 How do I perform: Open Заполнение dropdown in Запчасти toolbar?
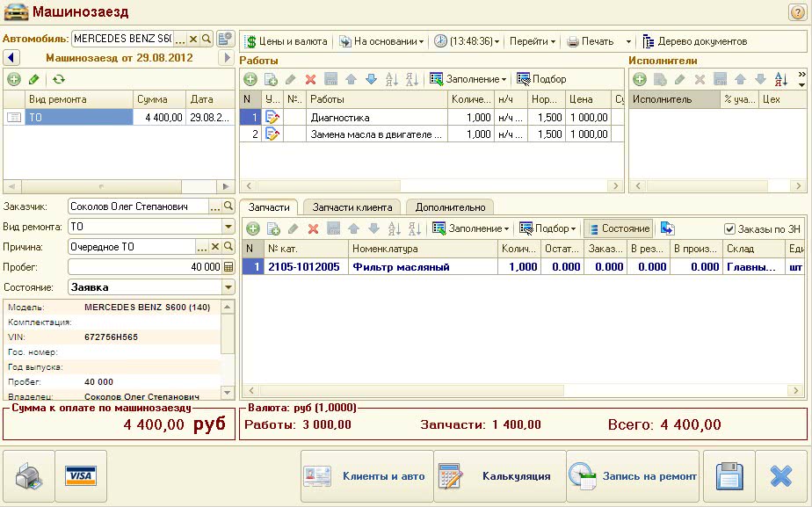pos(471,229)
